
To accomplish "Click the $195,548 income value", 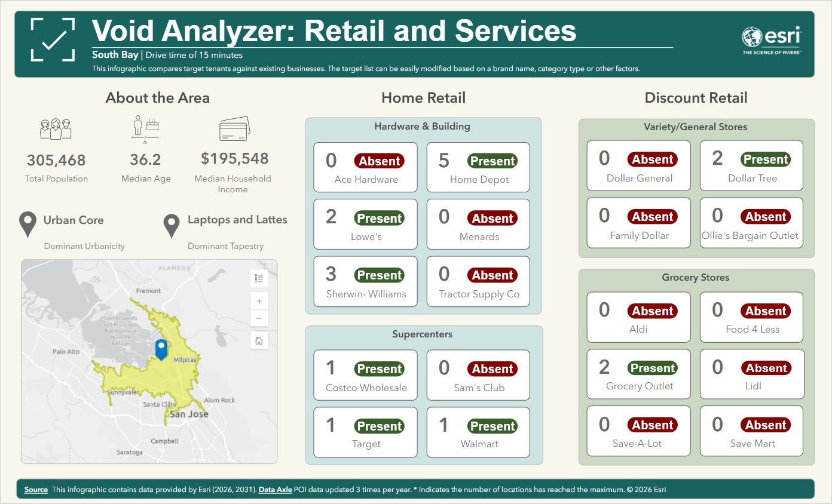I will 234,158.
